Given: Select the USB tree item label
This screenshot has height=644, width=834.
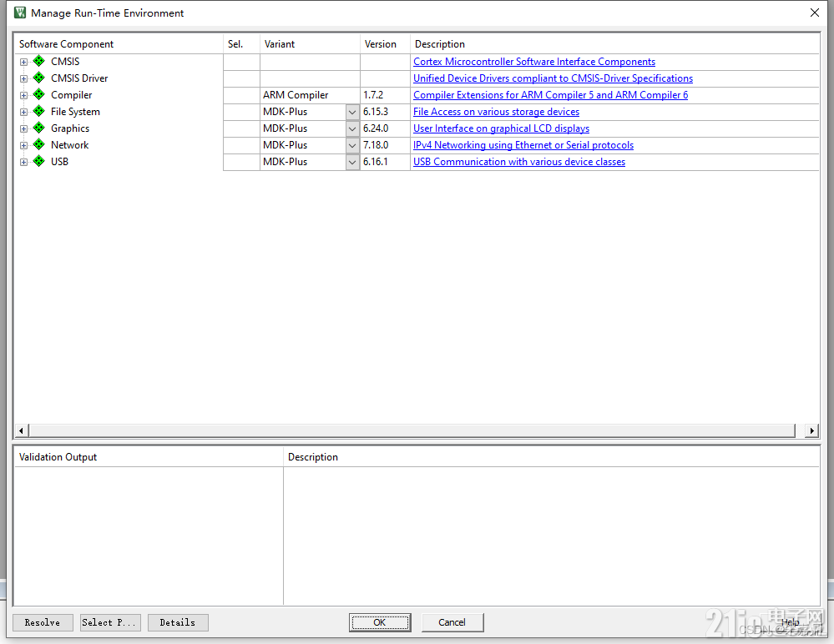Looking at the screenshot, I should pos(59,162).
